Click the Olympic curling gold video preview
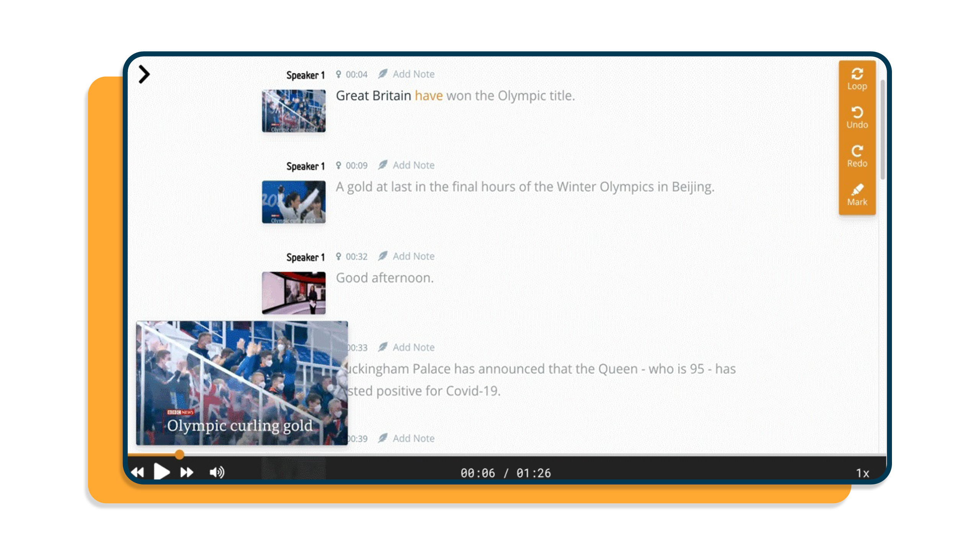This screenshot has width=980, height=551. pos(242,383)
